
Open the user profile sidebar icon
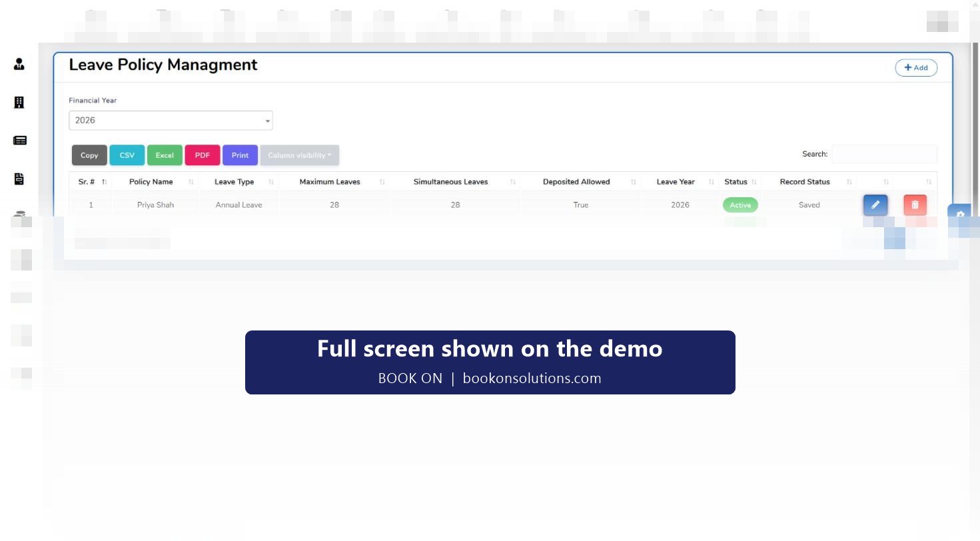pyautogui.click(x=19, y=64)
